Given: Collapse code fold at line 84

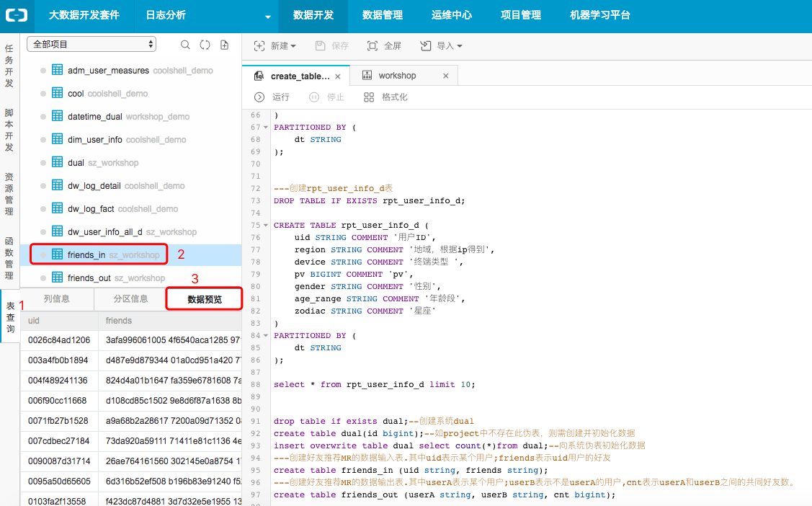Looking at the screenshot, I should tap(266, 336).
